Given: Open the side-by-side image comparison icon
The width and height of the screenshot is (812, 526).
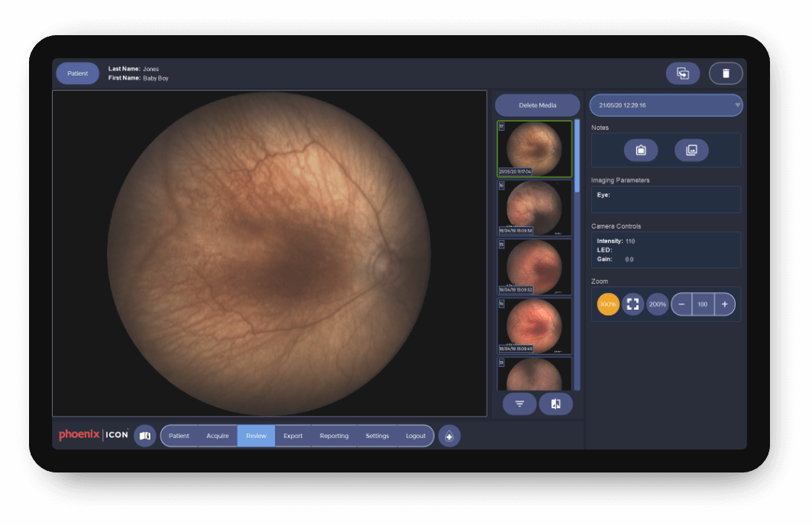Looking at the screenshot, I should 555,404.
